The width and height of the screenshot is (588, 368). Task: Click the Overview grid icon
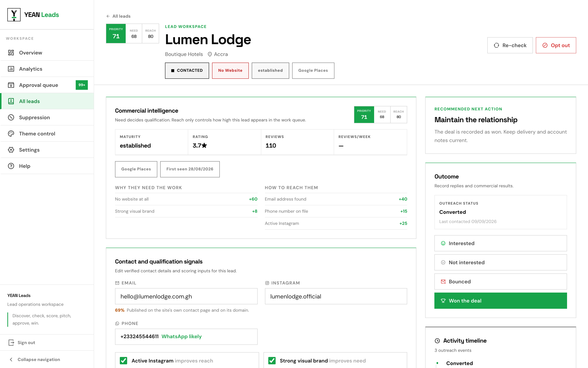11,53
